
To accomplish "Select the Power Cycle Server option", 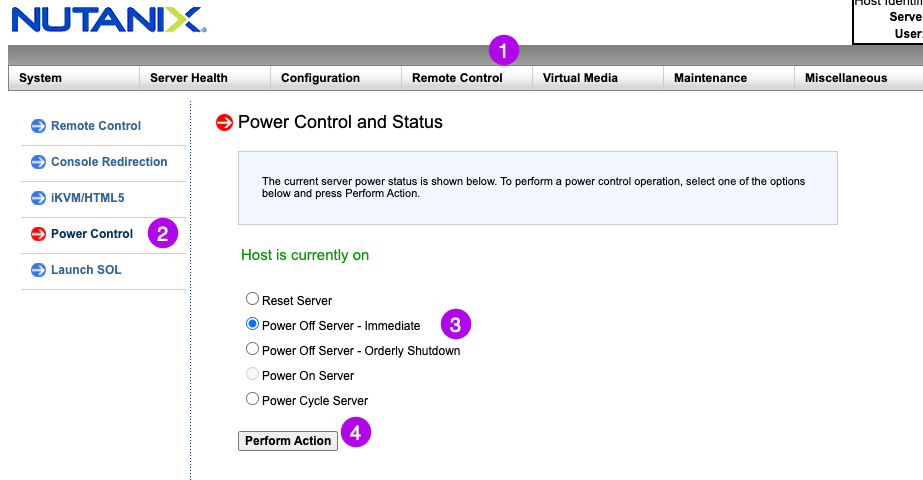I will pos(253,399).
